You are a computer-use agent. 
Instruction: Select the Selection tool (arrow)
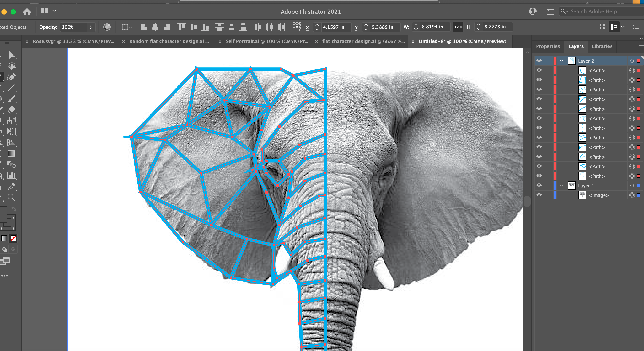(12, 55)
